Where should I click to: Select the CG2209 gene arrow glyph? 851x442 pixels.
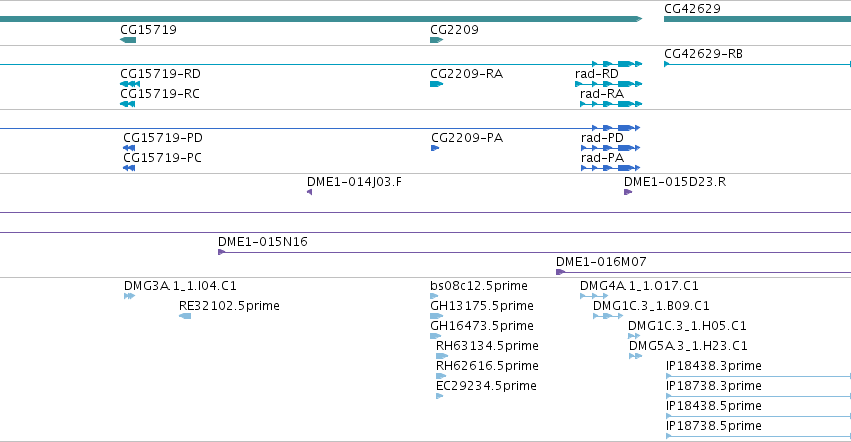pos(436,40)
